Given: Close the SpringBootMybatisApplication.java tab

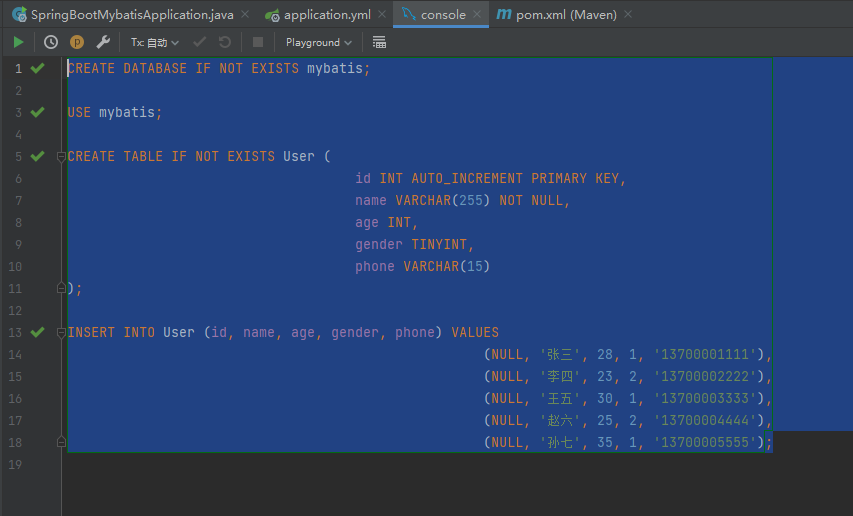Looking at the screenshot, I should 245,14.
